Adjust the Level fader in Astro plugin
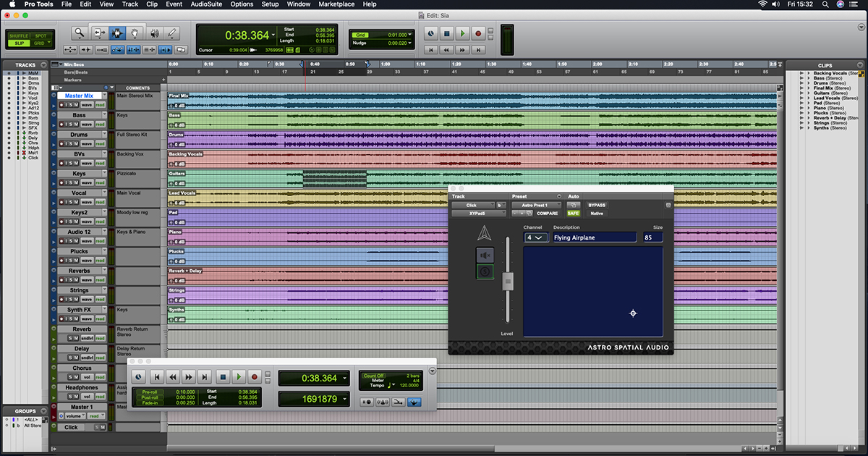The image size is (868, 456). click(x=508, y=280)
